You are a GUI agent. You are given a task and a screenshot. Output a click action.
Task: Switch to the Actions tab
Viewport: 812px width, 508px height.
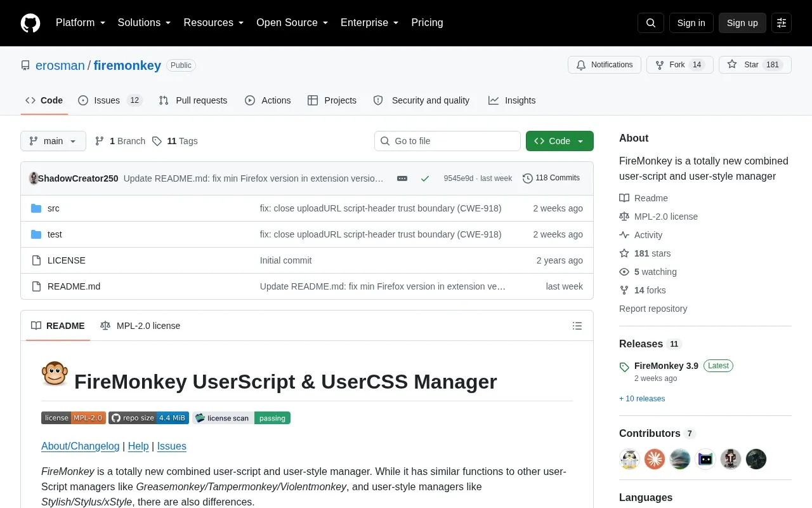268,100
